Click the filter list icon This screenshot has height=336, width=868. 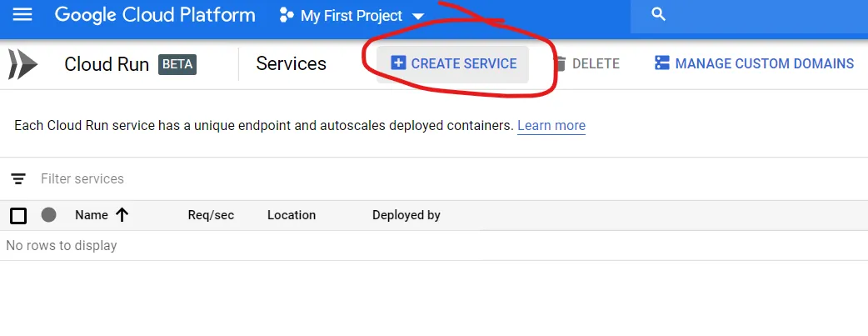point(18,178)
